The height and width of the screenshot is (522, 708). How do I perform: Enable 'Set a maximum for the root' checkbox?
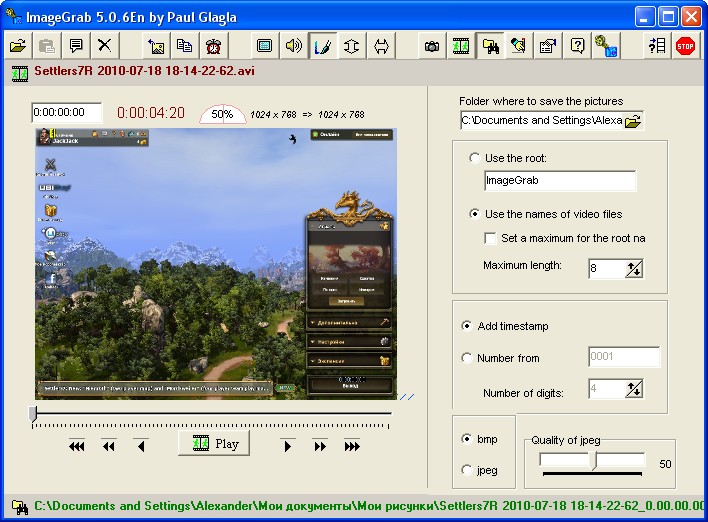click(x=490, y=238)
